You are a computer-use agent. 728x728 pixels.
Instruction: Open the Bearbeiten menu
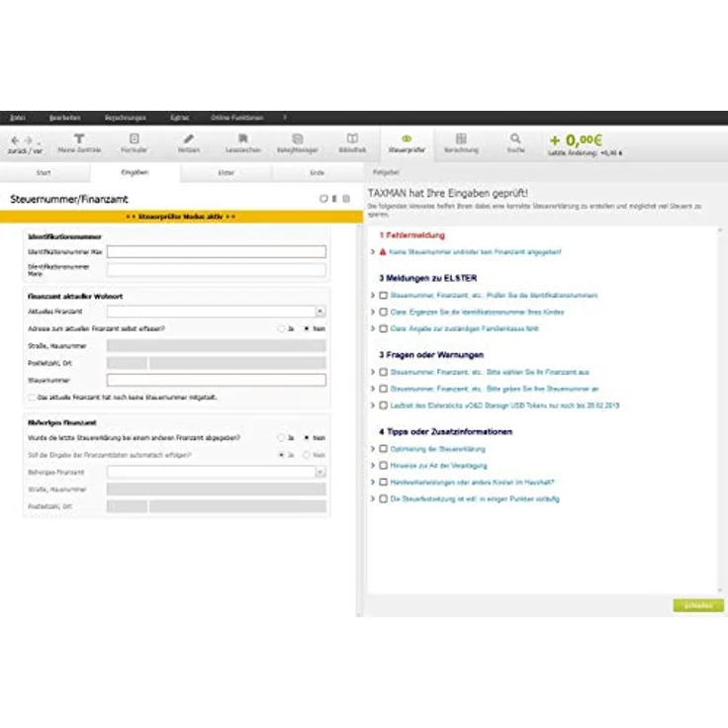(64, 118)
